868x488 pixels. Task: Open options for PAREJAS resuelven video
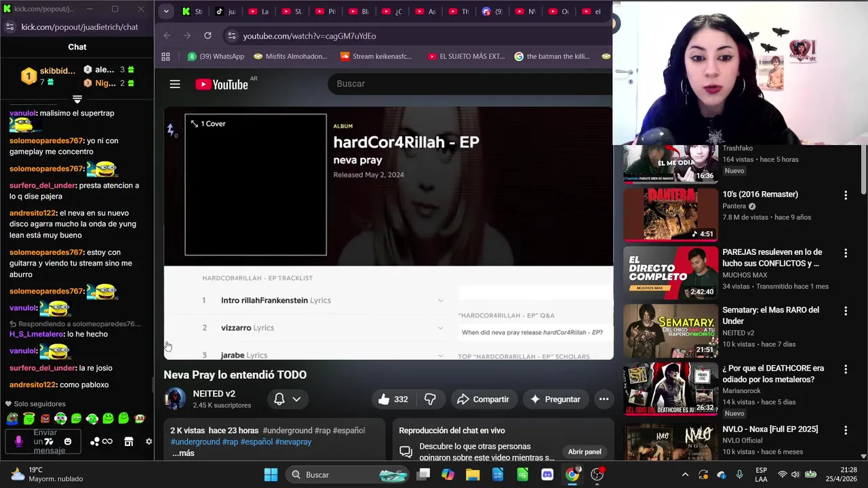coord(846,253)
